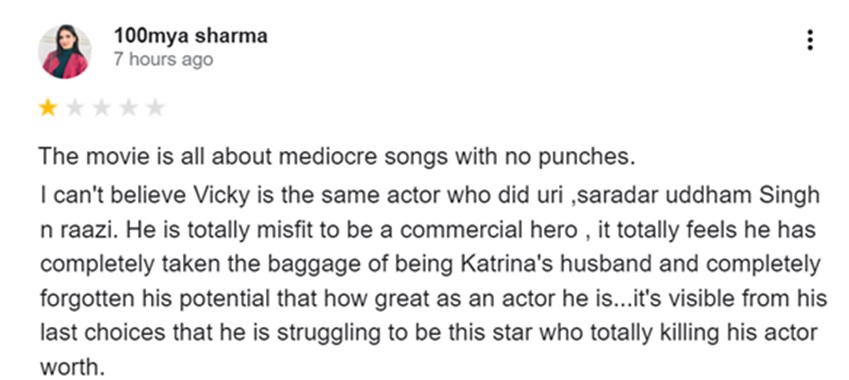Click the line starting 'forgotten his potential'
This screenshot has width=849, height=380.
pyautogui.click(x=433, y=299)
